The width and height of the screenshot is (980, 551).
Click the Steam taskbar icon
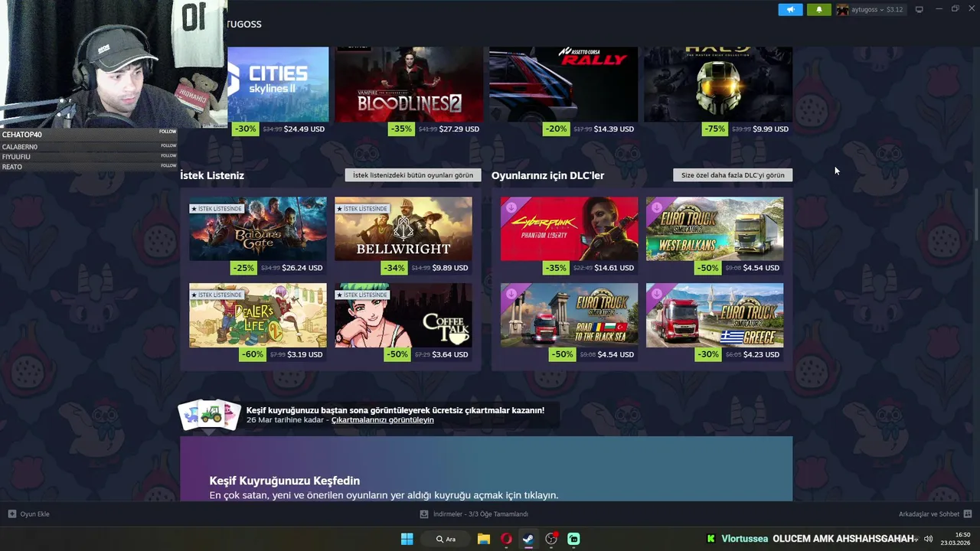(x=528, y=539)
